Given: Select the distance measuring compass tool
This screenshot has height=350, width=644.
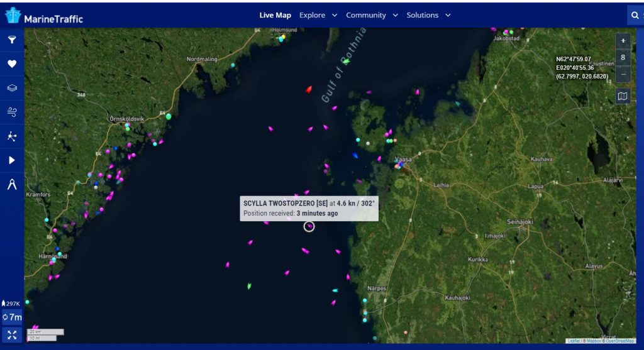Looking at the screenshot, I should pos(12,184).
